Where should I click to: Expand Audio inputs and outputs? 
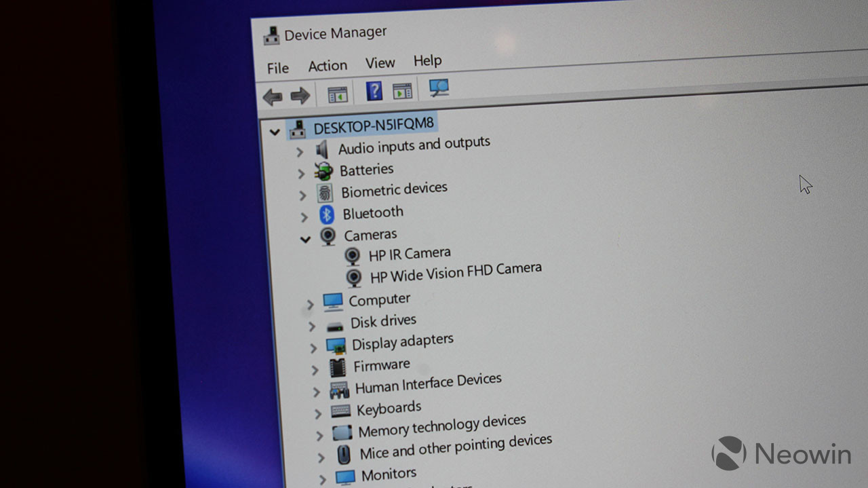pos(300,153)
